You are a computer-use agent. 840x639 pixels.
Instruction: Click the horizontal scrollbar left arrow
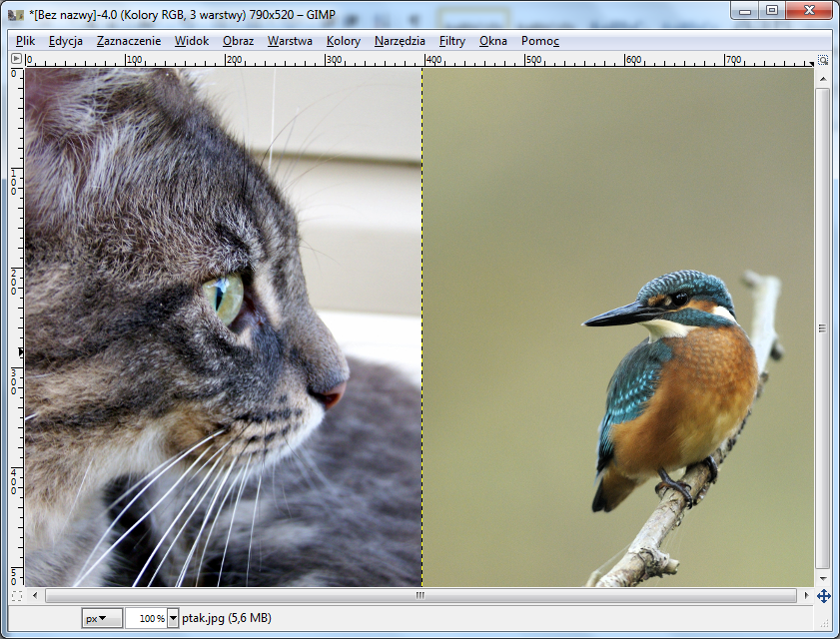pyautogui.click(x=35, y=595)
